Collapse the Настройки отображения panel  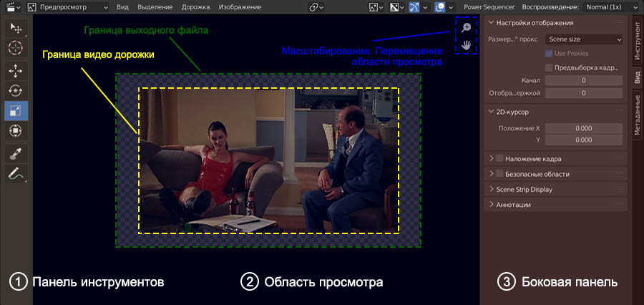491,23
